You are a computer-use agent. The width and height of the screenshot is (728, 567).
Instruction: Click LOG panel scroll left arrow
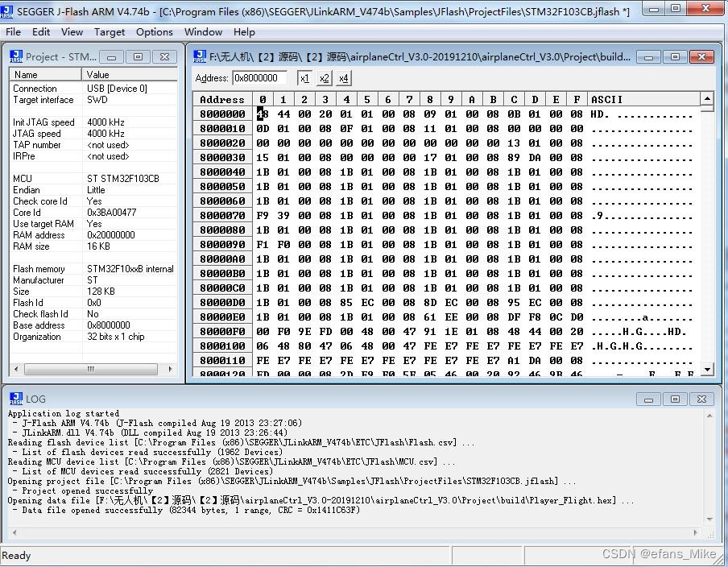14,532
